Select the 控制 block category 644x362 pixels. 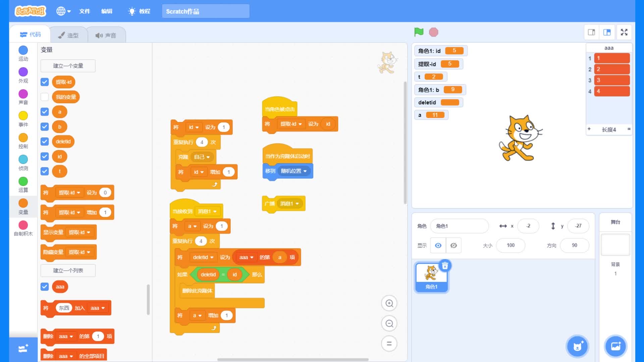coord(23,141)
